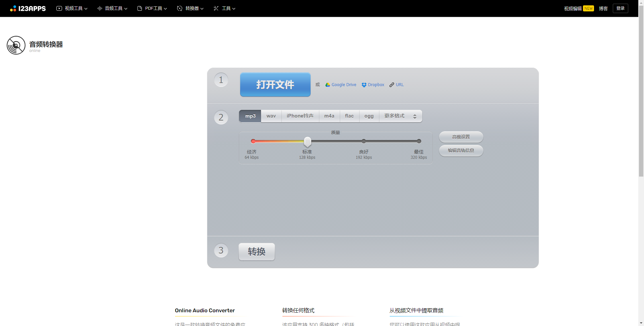The width and height of the screenshot is (644, 326).
Task: Open the 工具 dropdown menu
Action: (224, 8)
